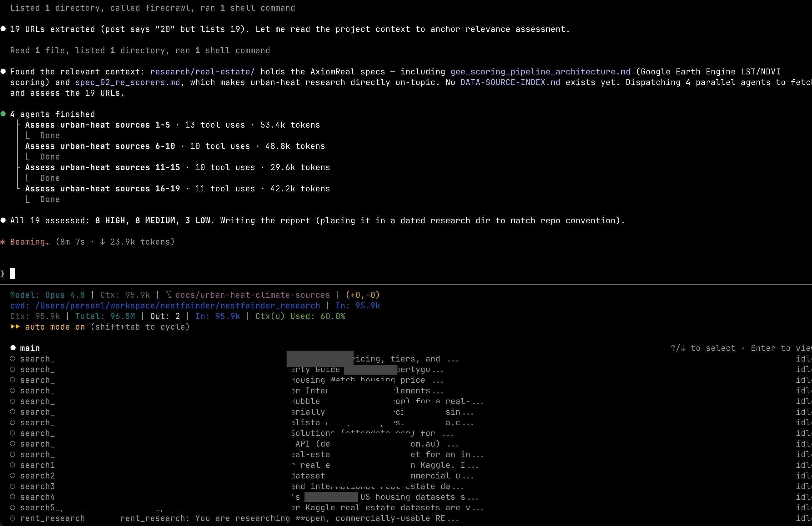This screenshot has height=526, width=812.
Task: Click 'Total: 96.5M' status value
Action: pyautogui.click(x=105, y=316)
